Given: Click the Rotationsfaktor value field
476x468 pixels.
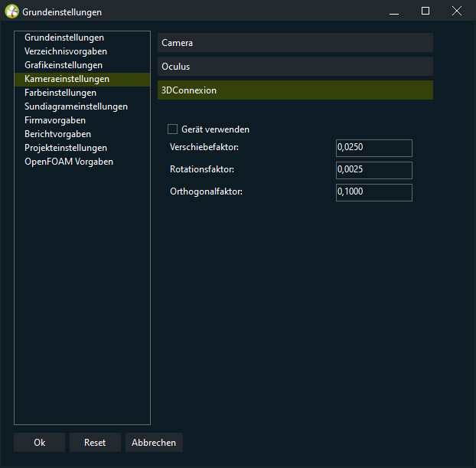Looking at the screenshot, I should point(374,170).
